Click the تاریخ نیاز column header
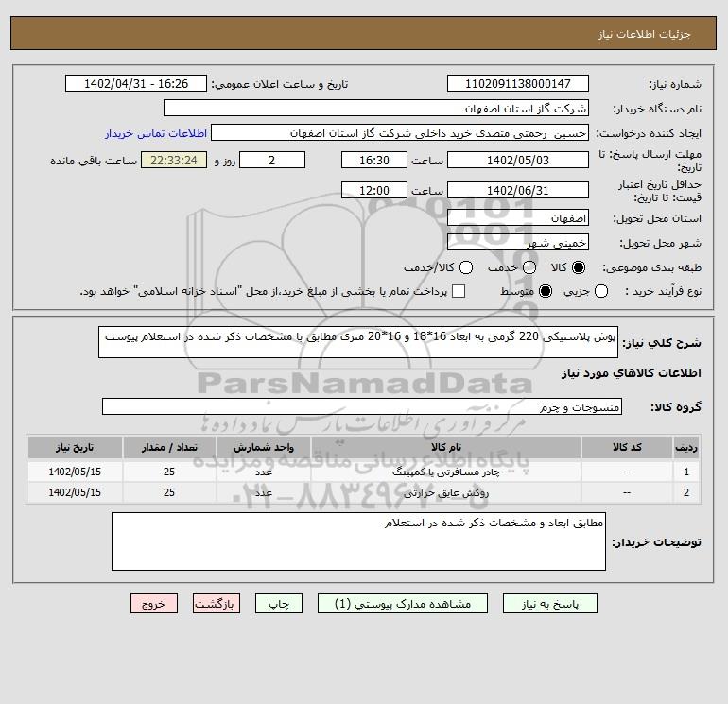 click(75, 447)
